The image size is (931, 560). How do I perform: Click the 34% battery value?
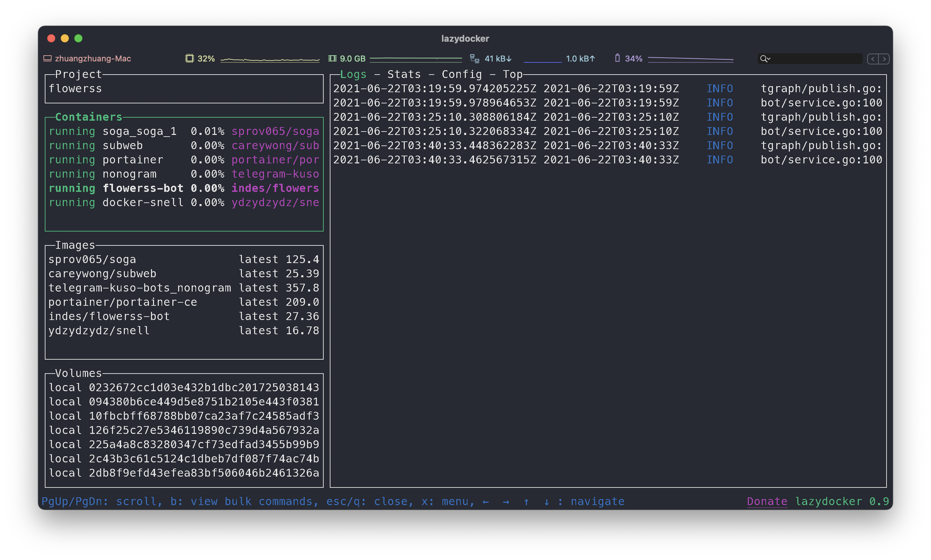633,59
